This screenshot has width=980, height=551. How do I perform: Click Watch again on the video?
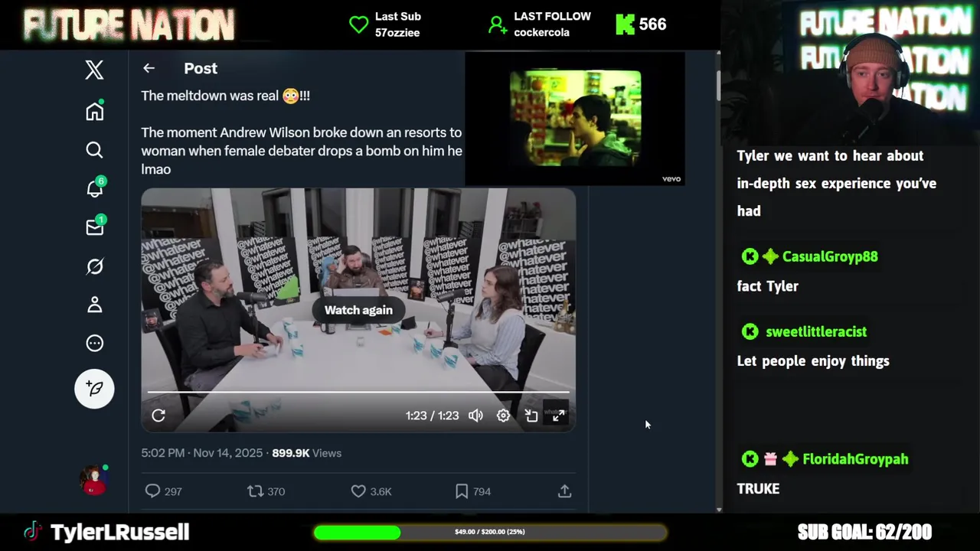[358, 310]
